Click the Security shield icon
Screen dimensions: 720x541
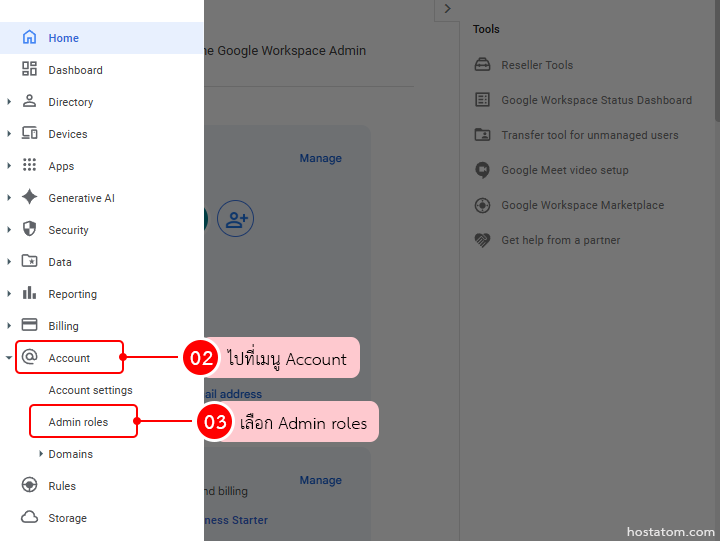(29, 229)
